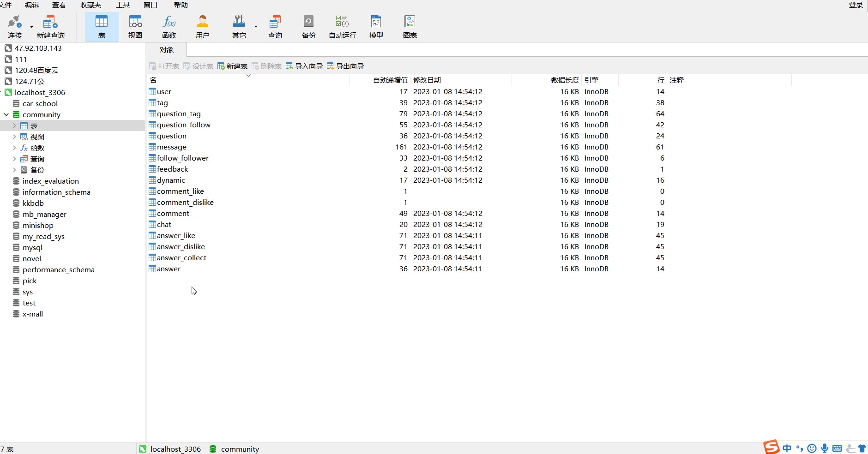Click the 导入向导 import wizard button

(304, 66)
